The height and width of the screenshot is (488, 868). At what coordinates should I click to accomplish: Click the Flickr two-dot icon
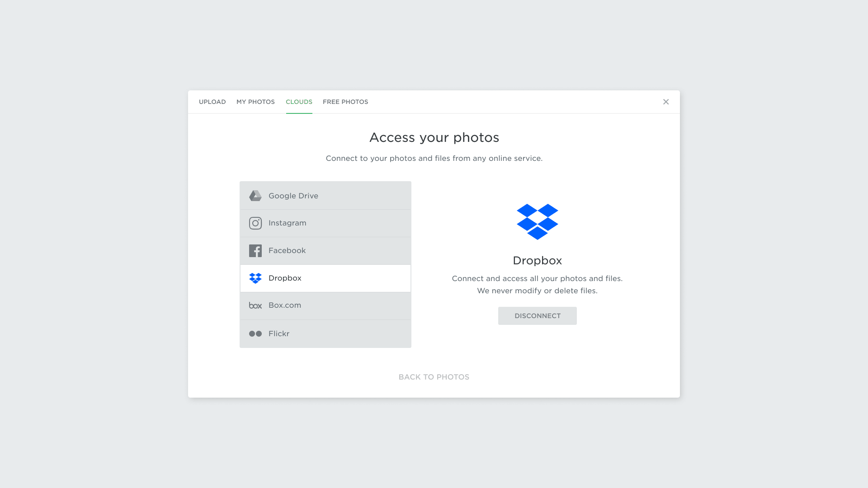pyautogui.click(x=255, y=334)
